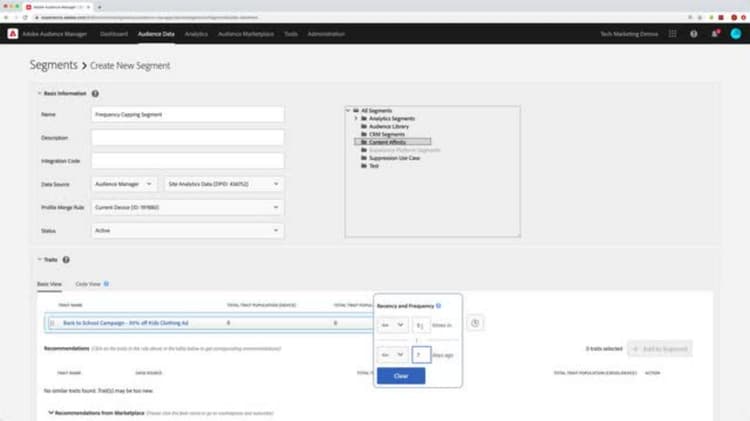Open the Audience Marketplace menu
This screenshot has height=421, width=750.
[246, 34]
